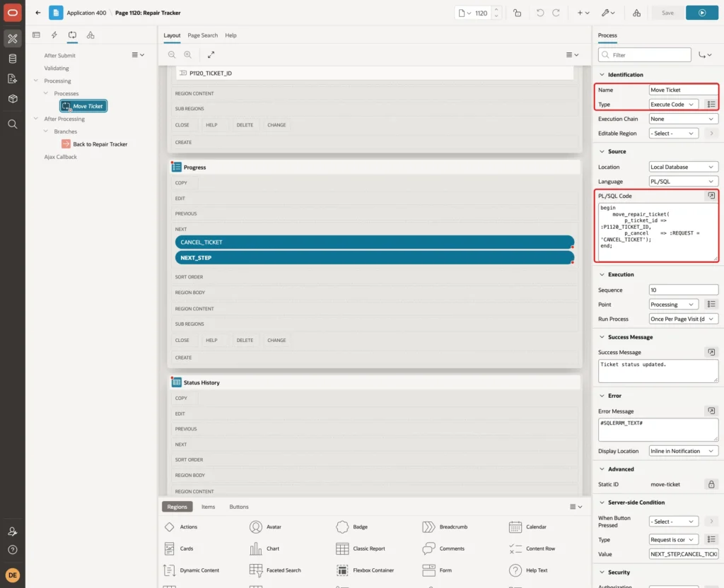The width and height of the screenshot is (724, 588).
Task: Open code editor for PL/SQL Code
Action: pos(711,196)
